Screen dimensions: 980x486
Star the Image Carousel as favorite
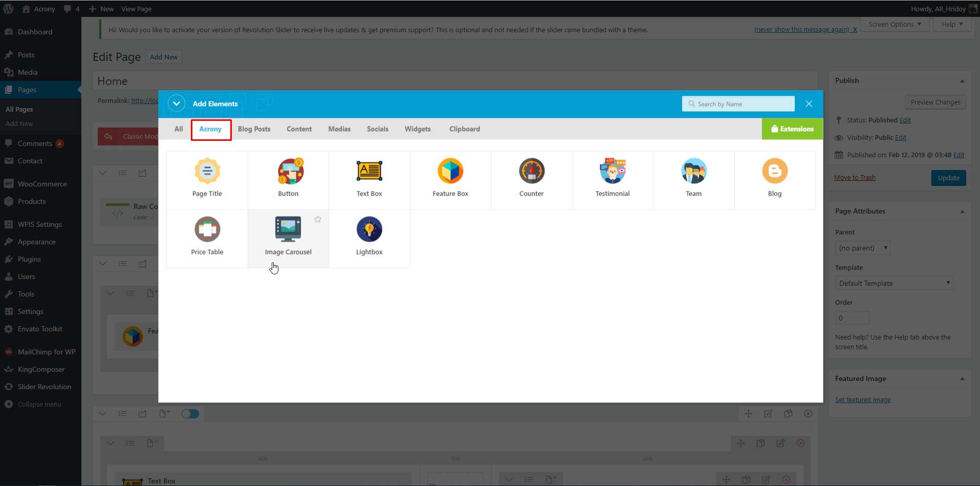(x=318, y=219)
